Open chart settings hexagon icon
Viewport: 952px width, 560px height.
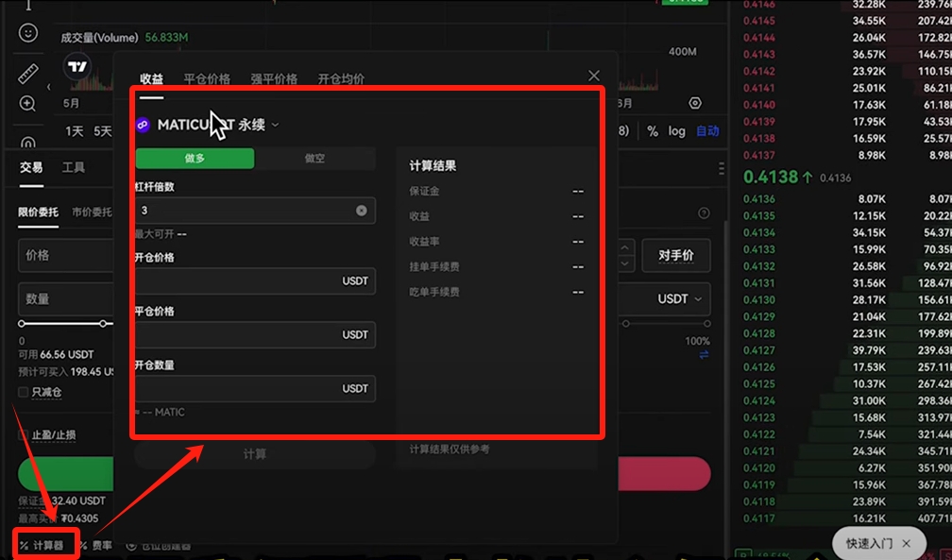pyautogui.click(x=696, y=103)
